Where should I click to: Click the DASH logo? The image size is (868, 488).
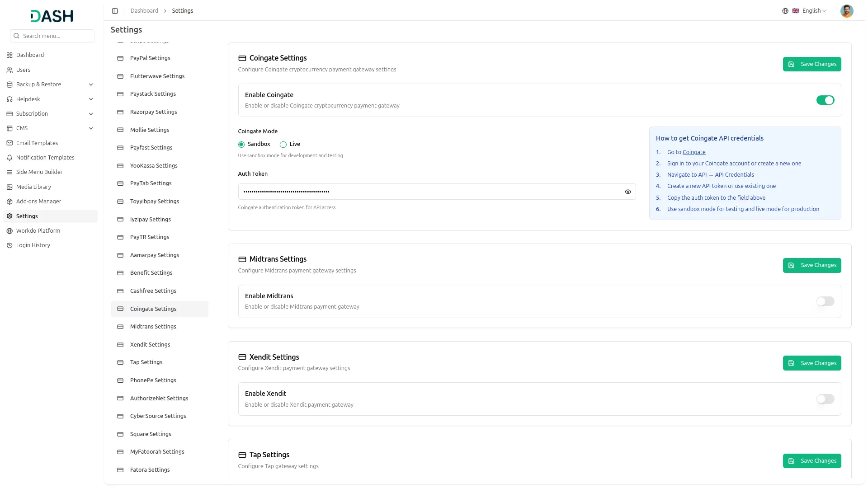coord(52,16)
